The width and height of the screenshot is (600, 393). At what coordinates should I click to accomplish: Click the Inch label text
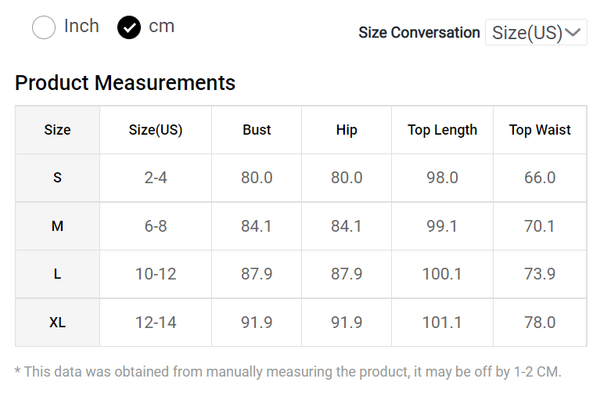[x=82, y=26]
